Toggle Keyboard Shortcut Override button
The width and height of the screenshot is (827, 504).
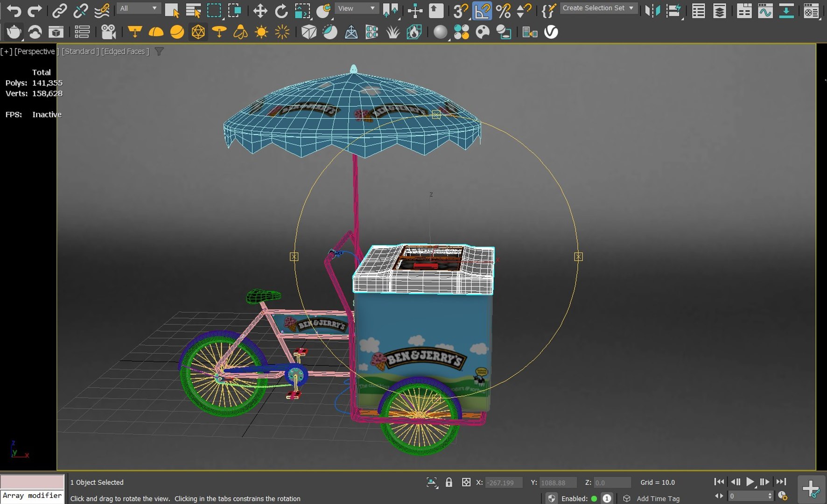(x=436, y=10)
